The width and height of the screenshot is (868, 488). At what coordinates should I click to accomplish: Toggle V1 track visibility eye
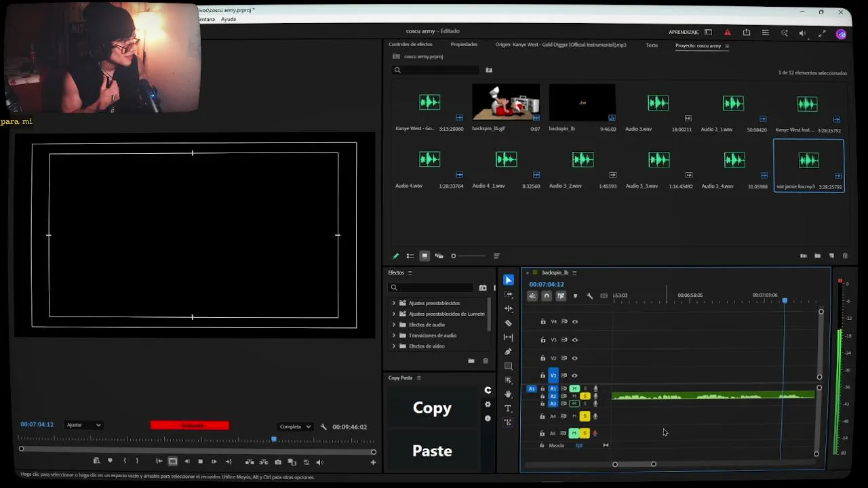[575, 375]
